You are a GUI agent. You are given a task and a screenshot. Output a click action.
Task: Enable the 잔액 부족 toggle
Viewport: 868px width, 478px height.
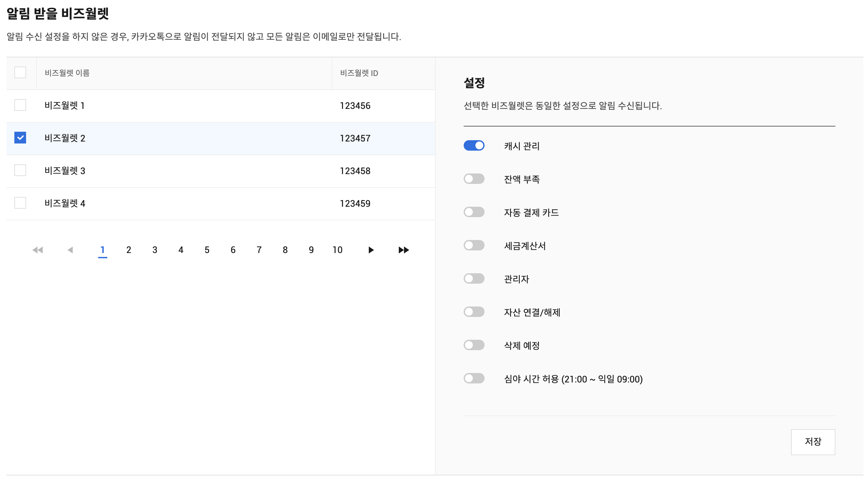click(474, 179)
